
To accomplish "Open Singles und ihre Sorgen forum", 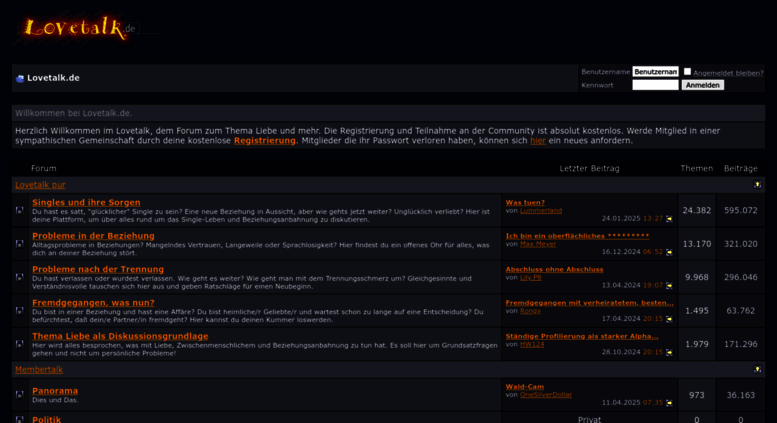I will pyautogui.click(x=86, y=202).
